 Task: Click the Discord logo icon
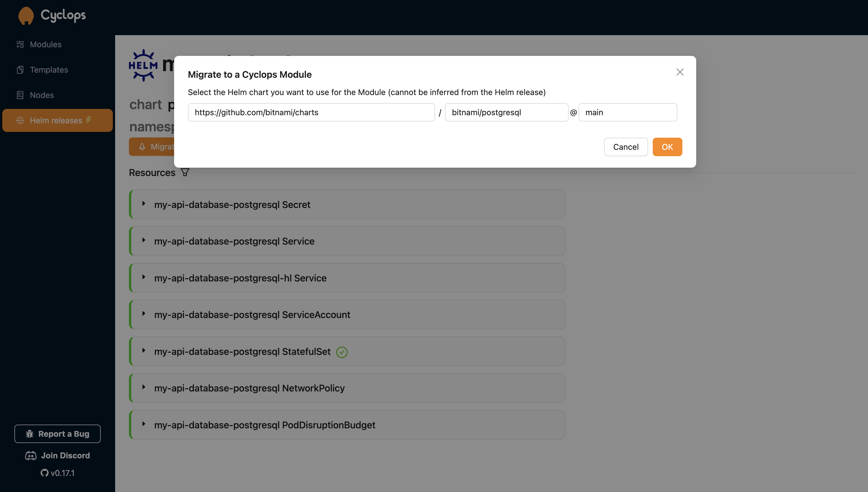(31, 456)
